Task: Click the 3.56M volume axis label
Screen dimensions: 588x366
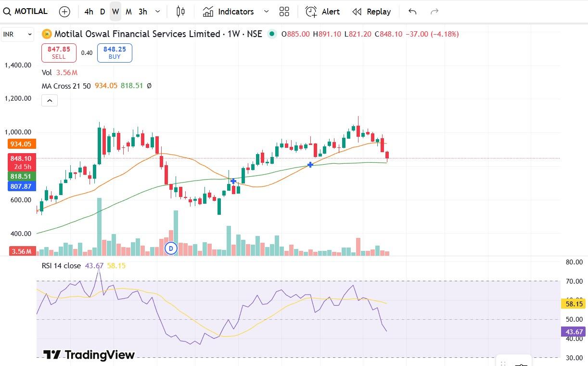Action: (x=22, y=251)
